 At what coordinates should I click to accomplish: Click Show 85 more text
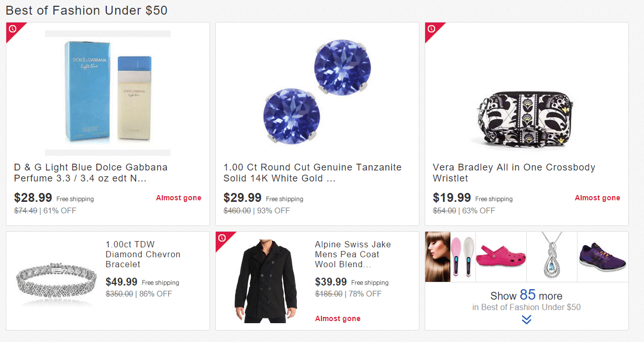526,296
